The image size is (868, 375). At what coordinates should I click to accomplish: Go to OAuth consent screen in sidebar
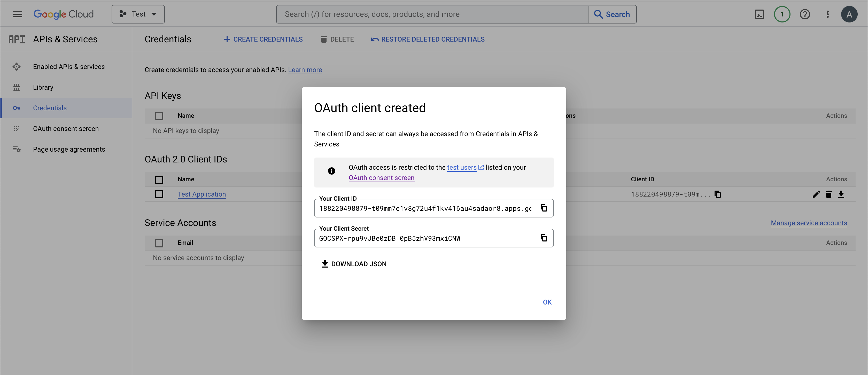[66, 129]
